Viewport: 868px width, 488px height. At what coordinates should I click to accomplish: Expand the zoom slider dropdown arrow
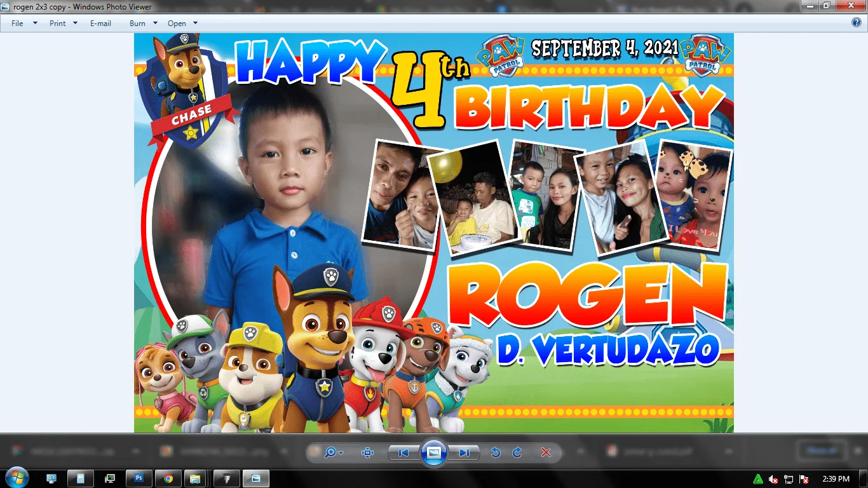coord(341,453)
